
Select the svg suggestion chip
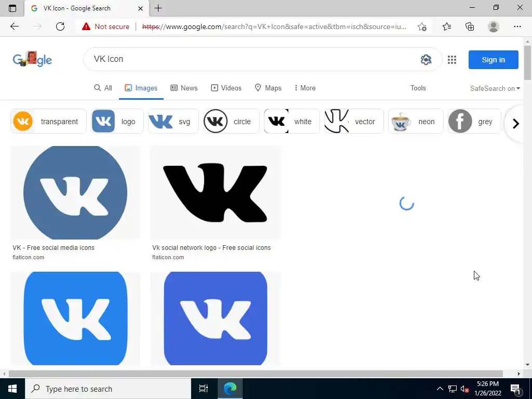173,121
